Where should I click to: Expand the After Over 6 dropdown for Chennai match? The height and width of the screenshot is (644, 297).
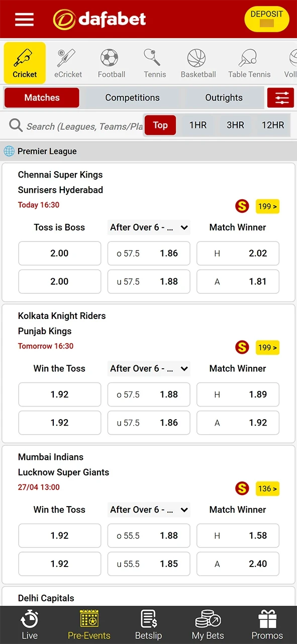click(148, 227)
